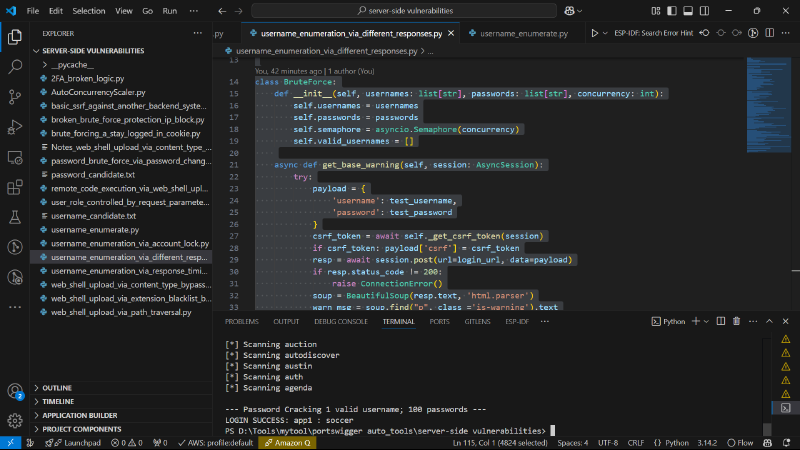800x450 pixels.
Task: Open the Remote Explorer view
Action: pos(15,158)
